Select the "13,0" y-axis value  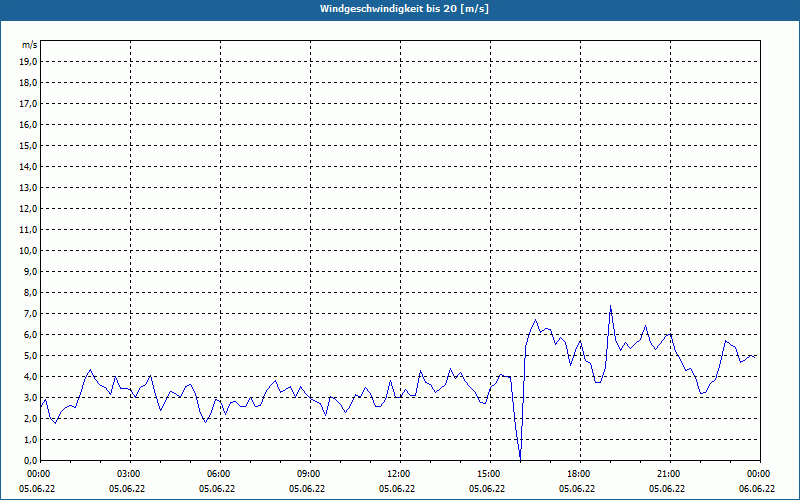[29, 187]
